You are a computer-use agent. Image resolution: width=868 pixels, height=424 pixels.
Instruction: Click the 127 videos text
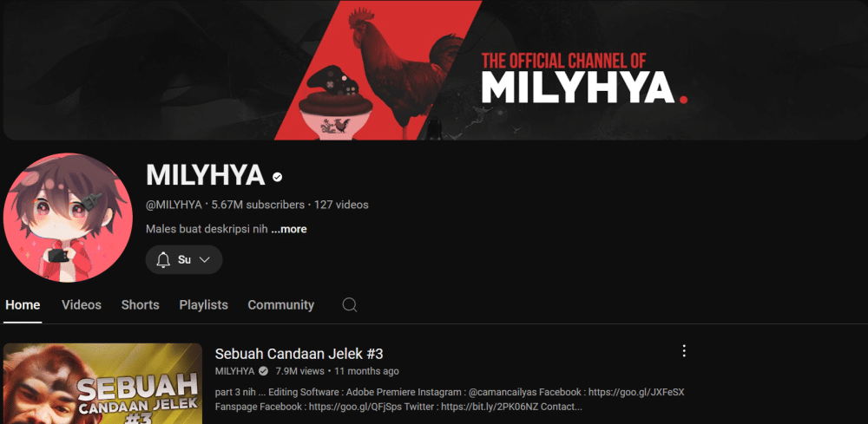point(341,205)
